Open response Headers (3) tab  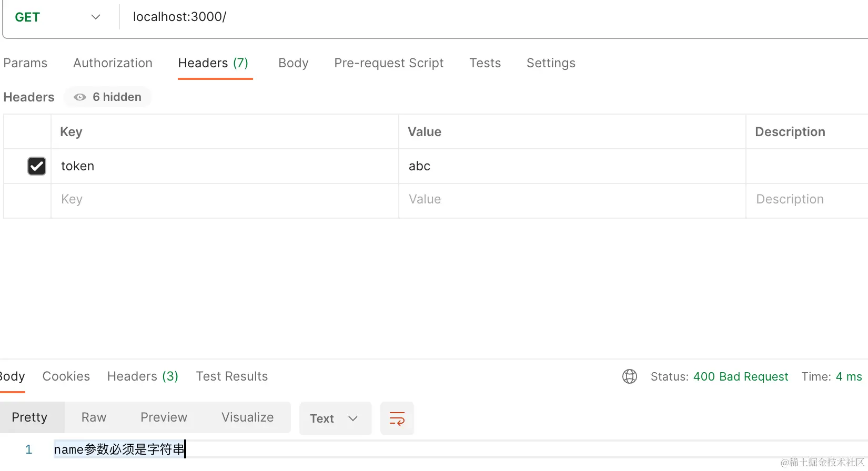pyautogui.click(x=143, y=376)
